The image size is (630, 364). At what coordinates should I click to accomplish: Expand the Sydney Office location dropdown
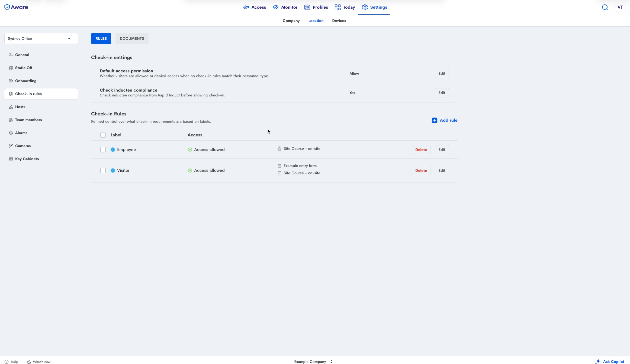coord(41,38)
